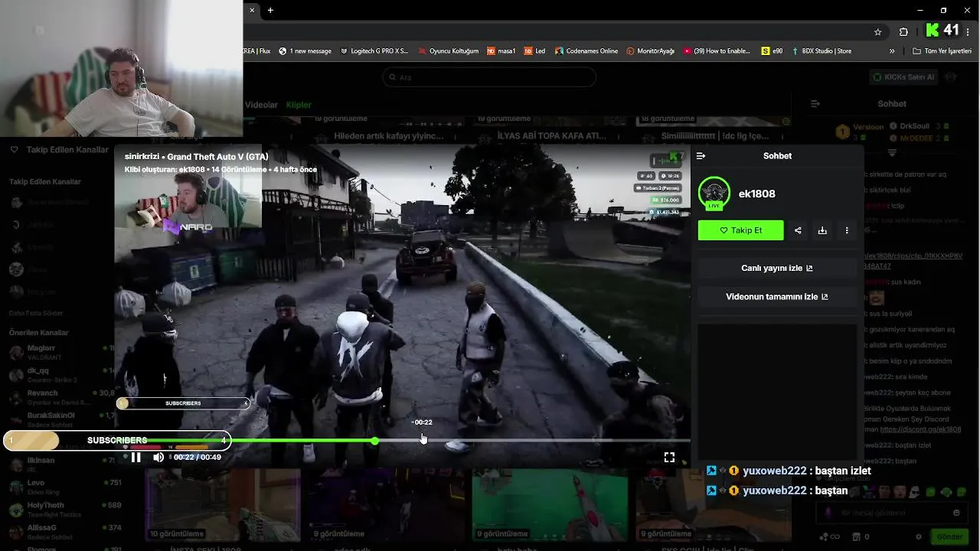Switch to Videolar tab
Viewport: 980px width, 551px height.
261,105
